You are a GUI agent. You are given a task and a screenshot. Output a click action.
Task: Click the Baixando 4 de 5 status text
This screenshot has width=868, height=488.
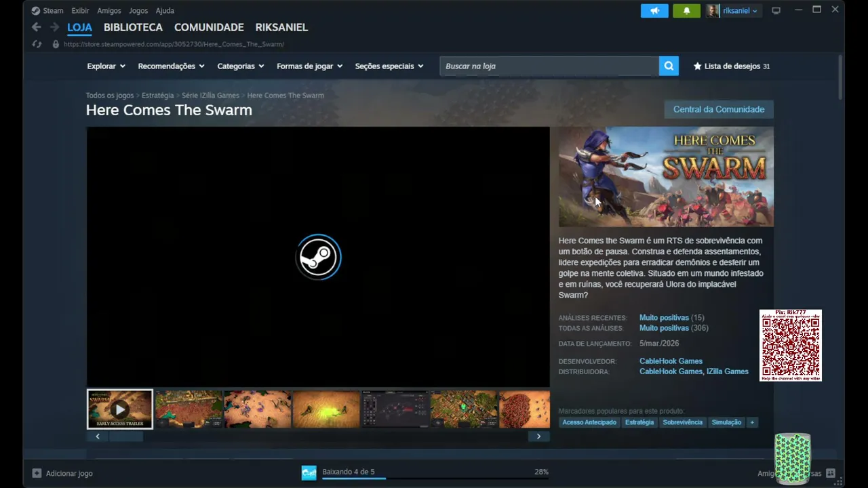349,472
